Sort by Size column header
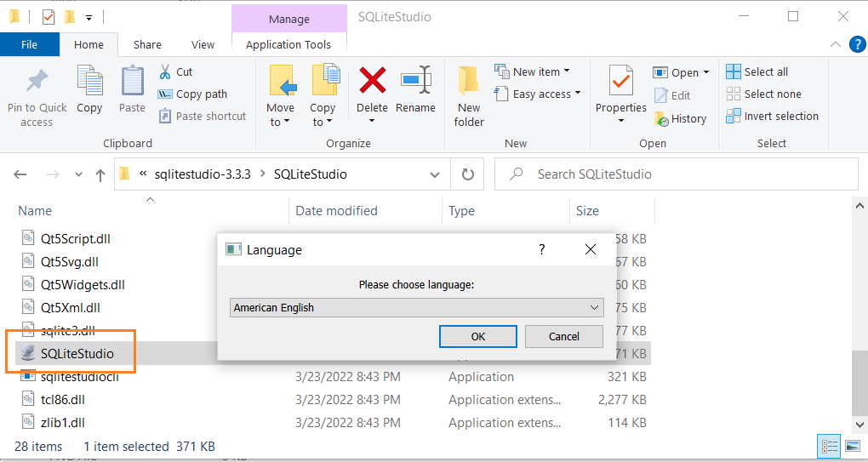This screenshot has width=868, height=462. point(587,211)
